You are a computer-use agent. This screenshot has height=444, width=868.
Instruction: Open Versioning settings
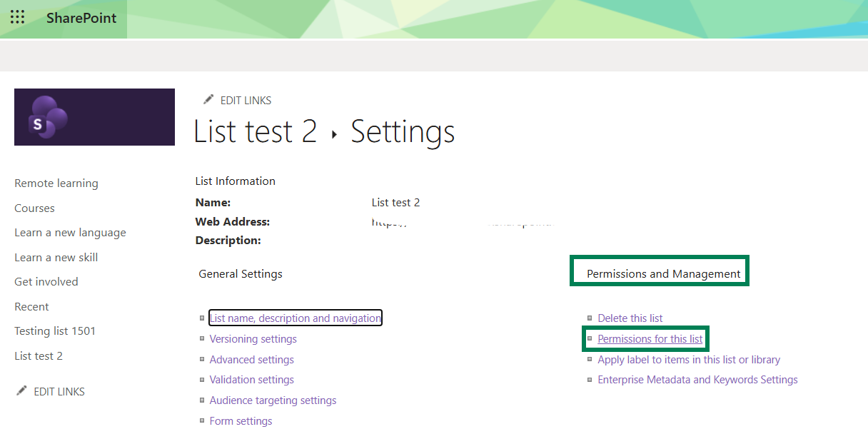click(x=253, y=338)
